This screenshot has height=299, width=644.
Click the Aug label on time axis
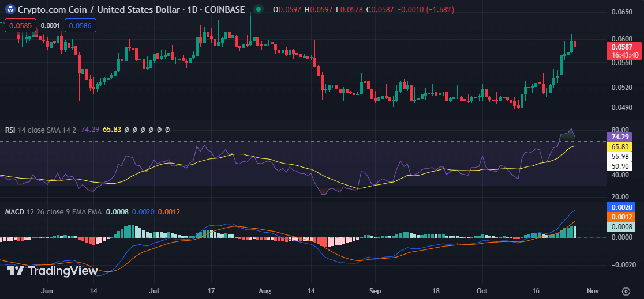(265, 291)
